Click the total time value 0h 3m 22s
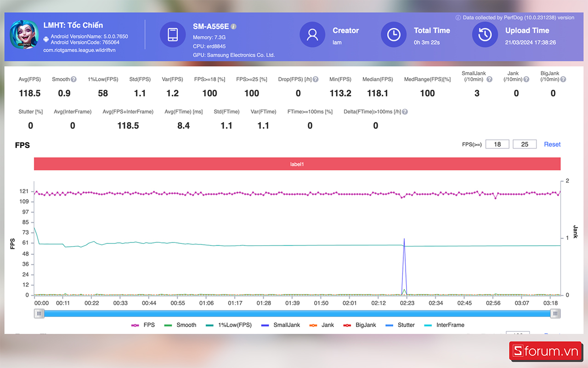 click(427, 42)
